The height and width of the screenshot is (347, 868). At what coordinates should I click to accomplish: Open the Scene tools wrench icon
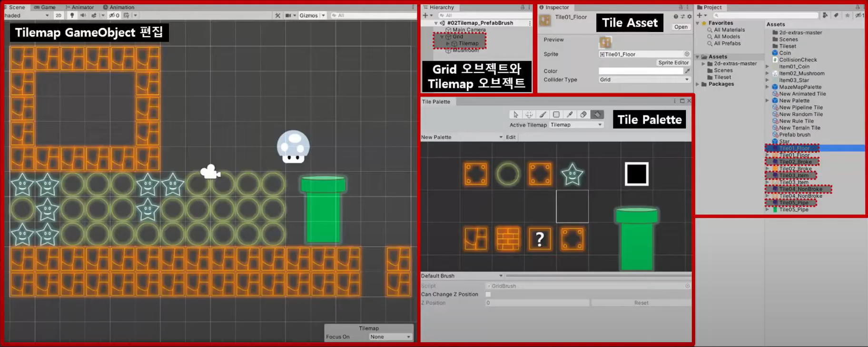278,15
